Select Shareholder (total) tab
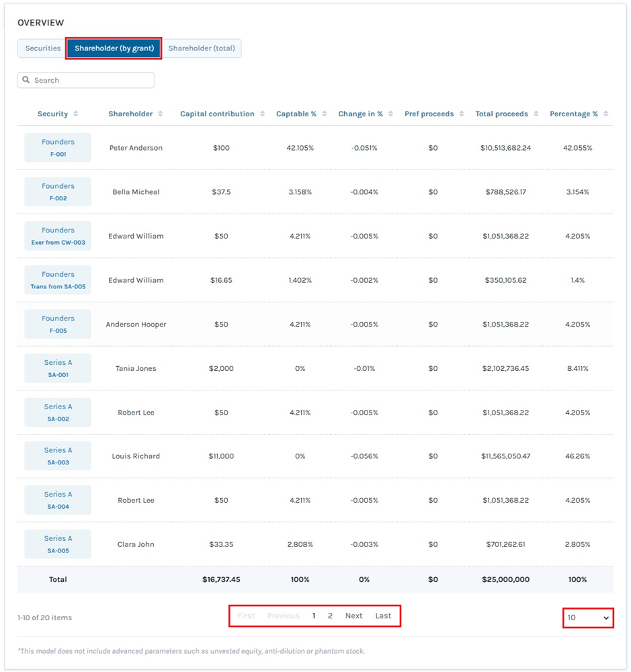Image resolution: width=631 pixels, height=672 pixels. pos(202,48)
